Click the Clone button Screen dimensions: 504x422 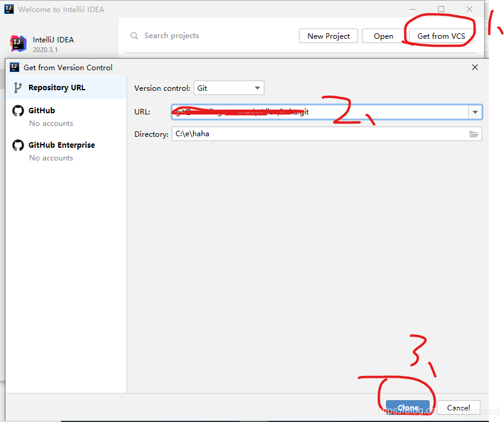pos(408,407)
